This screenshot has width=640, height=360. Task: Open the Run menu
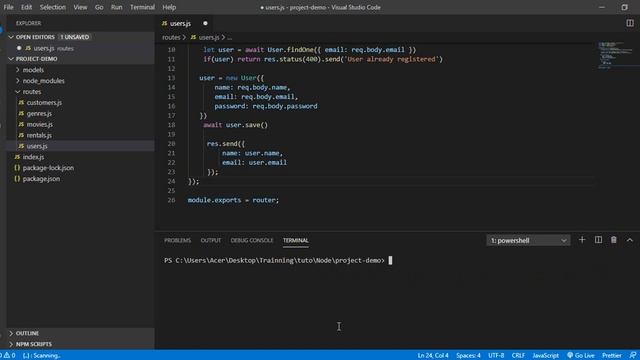[116, 7]
